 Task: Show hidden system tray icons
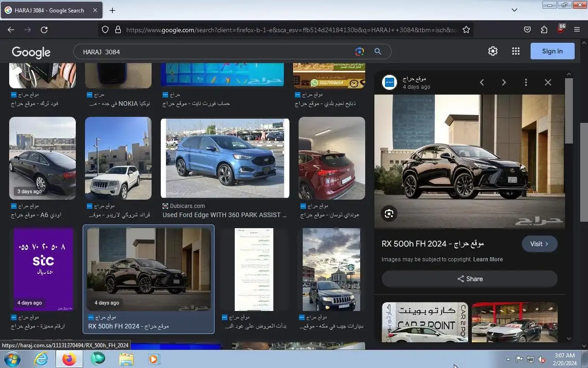pos(508,359)
